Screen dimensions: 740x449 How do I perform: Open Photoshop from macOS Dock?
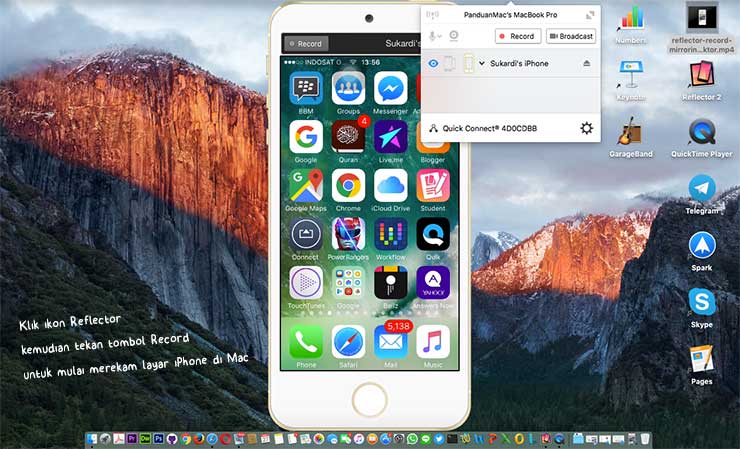[x=159, y=439]
